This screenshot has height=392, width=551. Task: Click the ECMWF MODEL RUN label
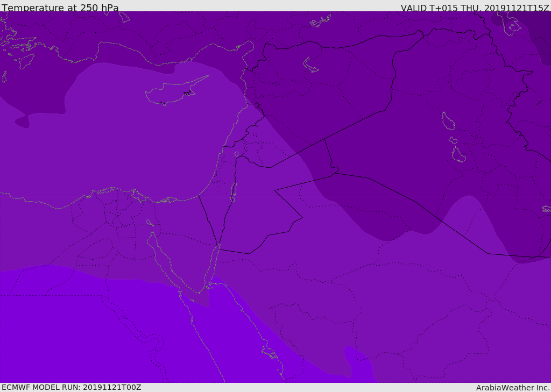point(71,387)
